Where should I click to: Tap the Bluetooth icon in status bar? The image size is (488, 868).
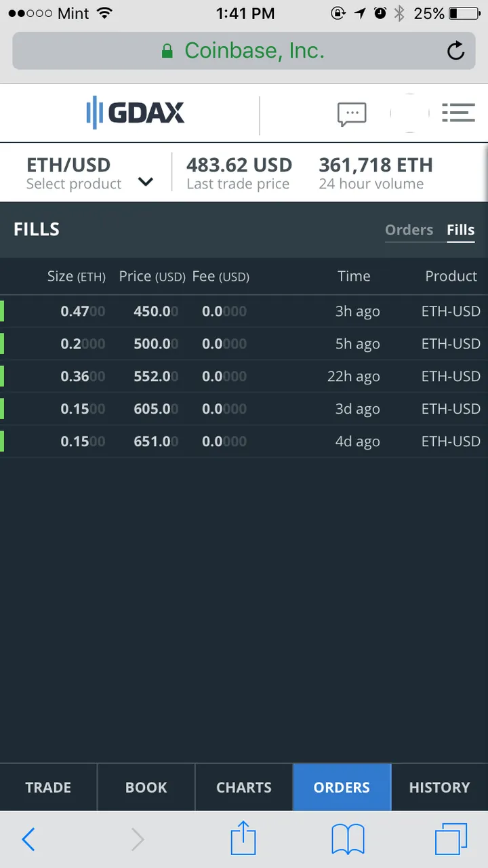click(399, 13)
